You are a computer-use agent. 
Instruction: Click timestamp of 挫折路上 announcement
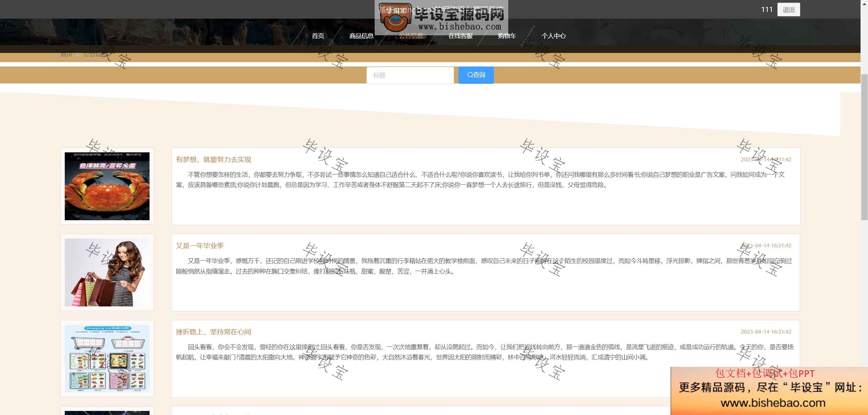pyautogui.click(x=766, y=332)
